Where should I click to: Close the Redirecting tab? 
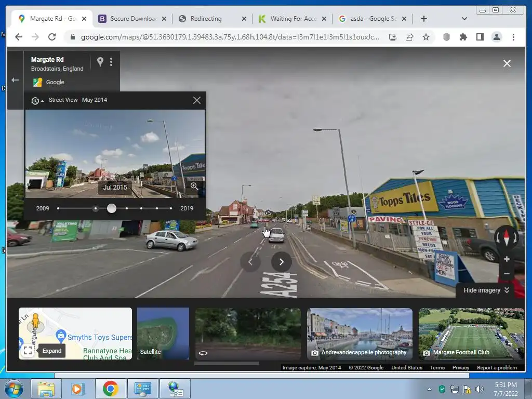pyautogui.click(x=244, y=19)
